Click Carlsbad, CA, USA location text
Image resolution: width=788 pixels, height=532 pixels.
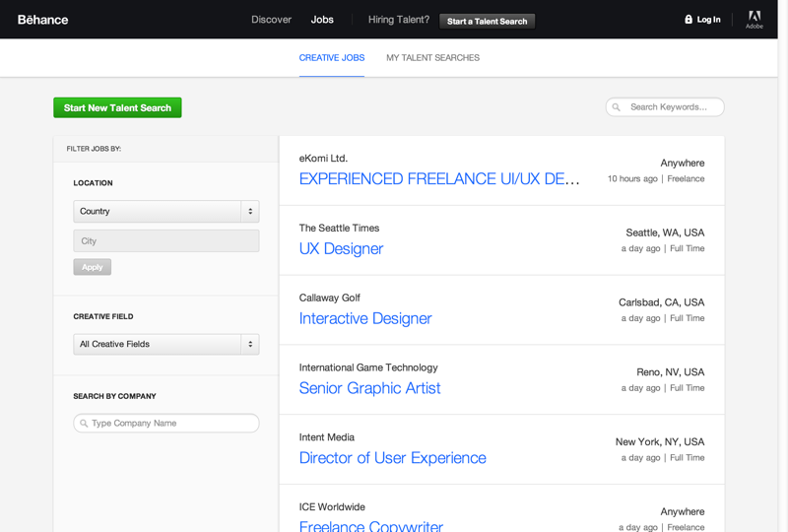[661, 302]
